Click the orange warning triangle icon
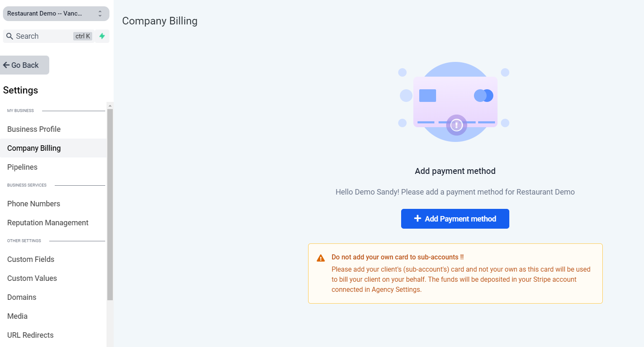Image resolution: width=644 pixels, height=347 pixels. pyautogui.click(x=321, y=258)
